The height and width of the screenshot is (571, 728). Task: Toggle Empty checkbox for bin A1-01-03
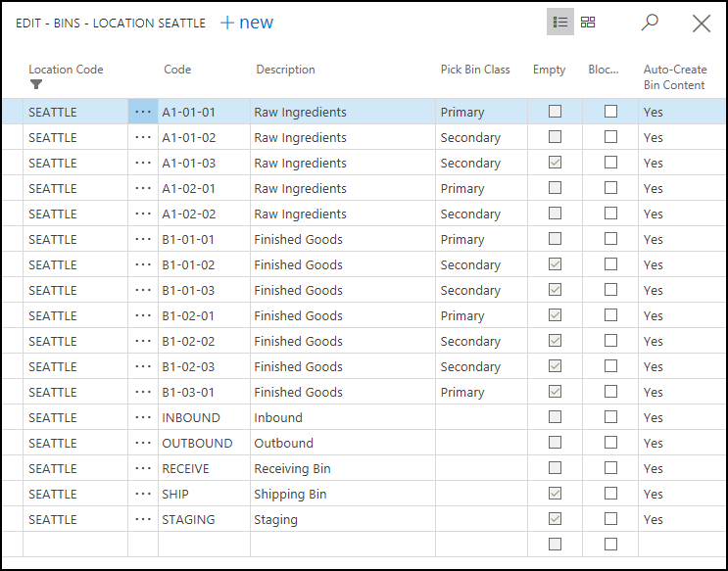(556, 163)
